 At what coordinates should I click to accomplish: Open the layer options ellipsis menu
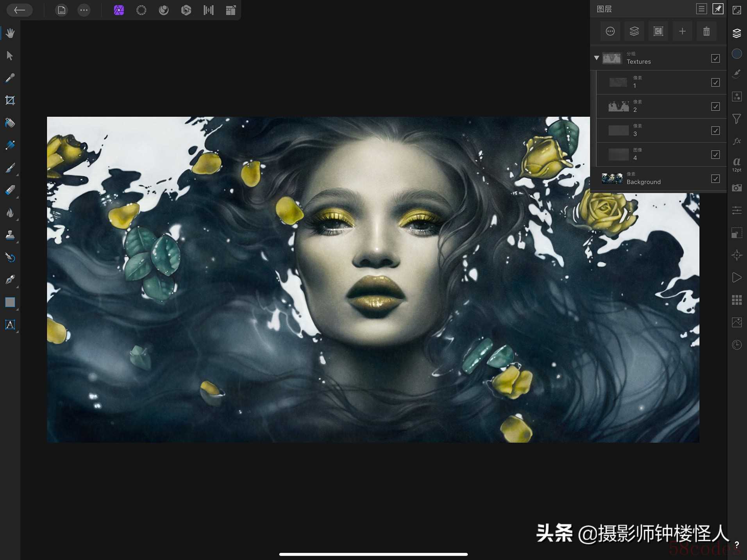(610, 31)
